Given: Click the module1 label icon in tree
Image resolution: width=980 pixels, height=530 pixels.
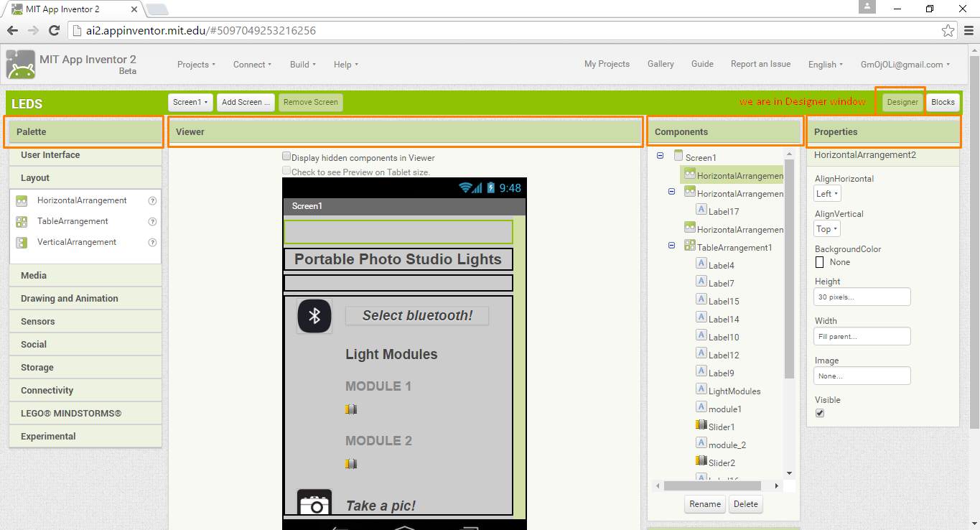Looking at the screenshot, I should coord(701,407).
